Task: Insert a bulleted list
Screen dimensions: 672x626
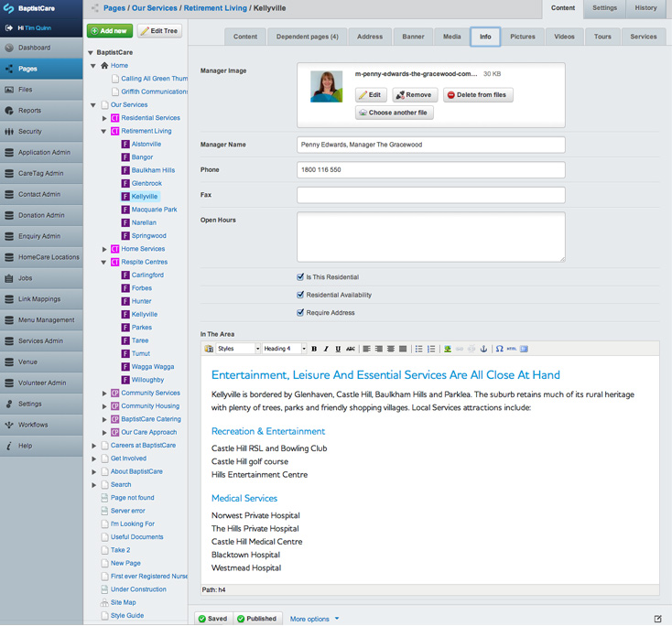Action: [419, 349]
